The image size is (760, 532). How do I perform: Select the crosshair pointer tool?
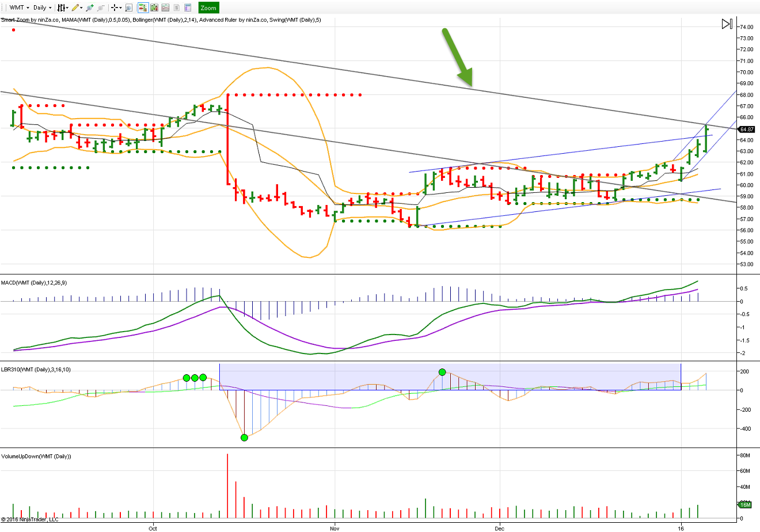coord(115,7)
